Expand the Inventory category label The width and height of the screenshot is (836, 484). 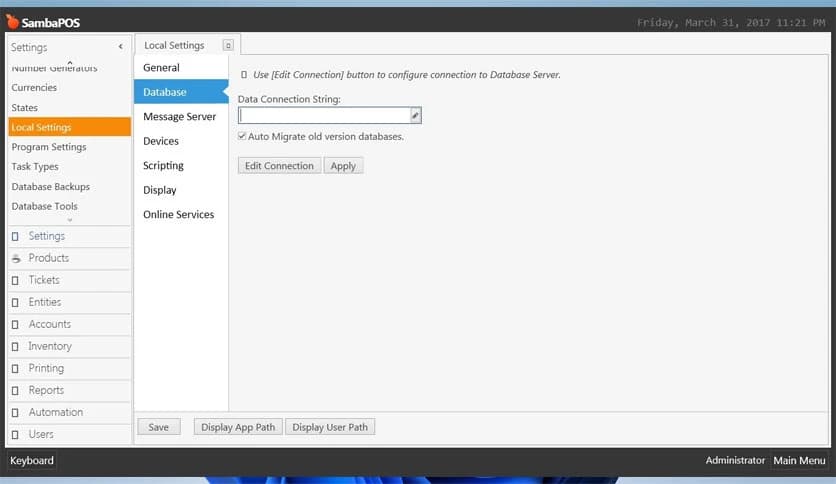click(x=50, y=346)
